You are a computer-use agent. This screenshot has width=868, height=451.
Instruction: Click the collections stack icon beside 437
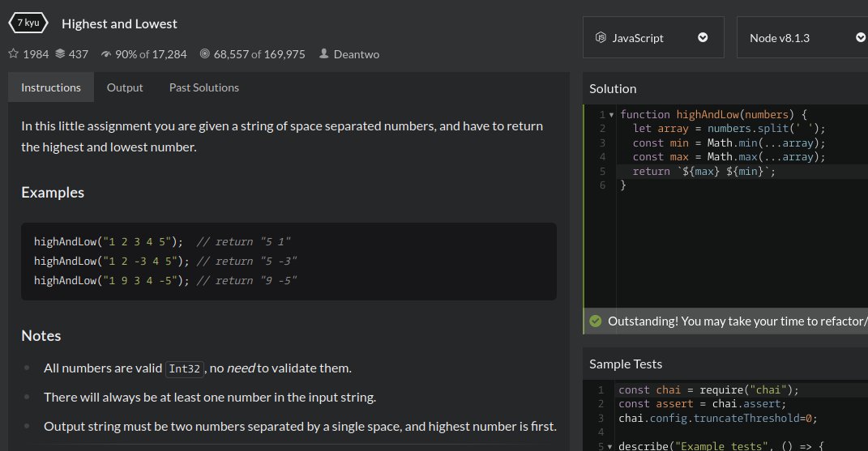click(60, 53)
